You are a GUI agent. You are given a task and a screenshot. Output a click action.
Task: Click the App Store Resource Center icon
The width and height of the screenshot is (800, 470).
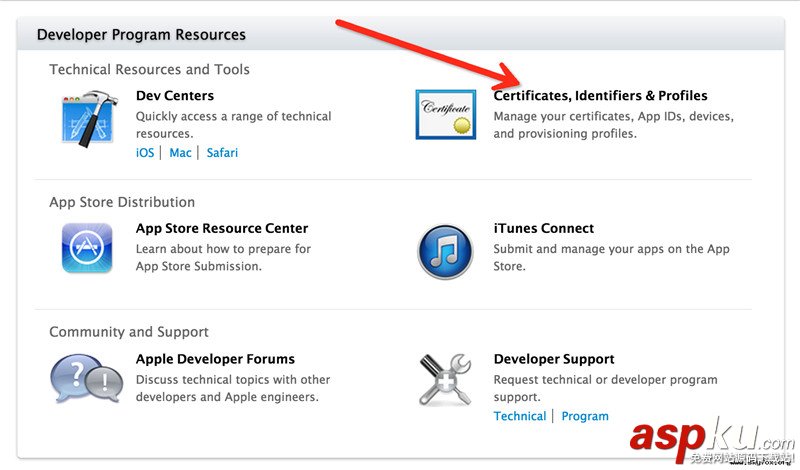[x=88, y=247]
